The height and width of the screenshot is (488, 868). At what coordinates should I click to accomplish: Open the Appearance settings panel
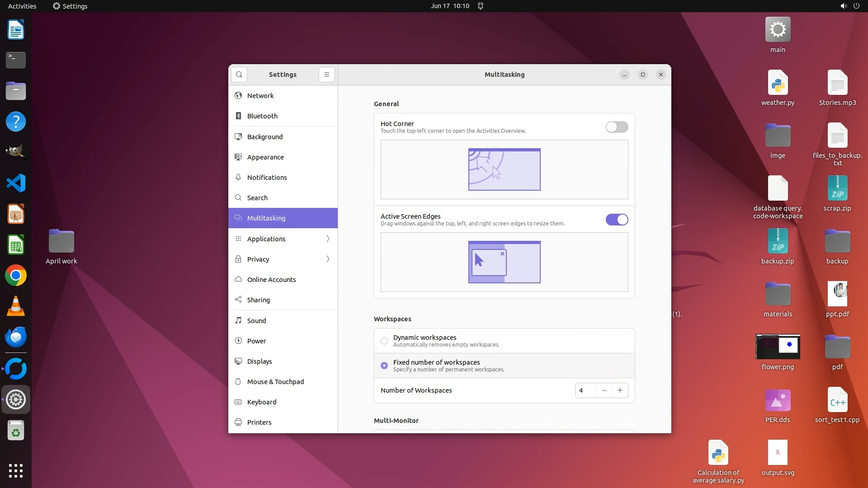pyautogui.click(x=265, y=157)
